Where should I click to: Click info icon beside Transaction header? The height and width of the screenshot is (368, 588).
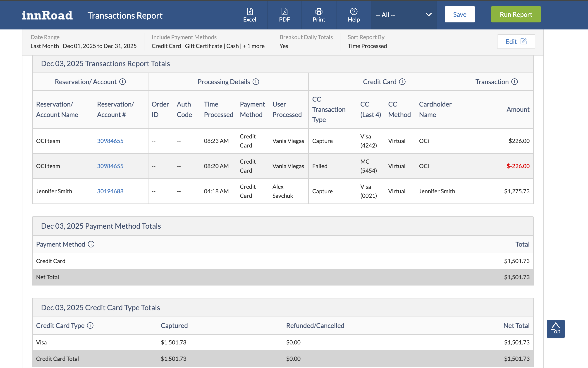[x=514, y=82]
